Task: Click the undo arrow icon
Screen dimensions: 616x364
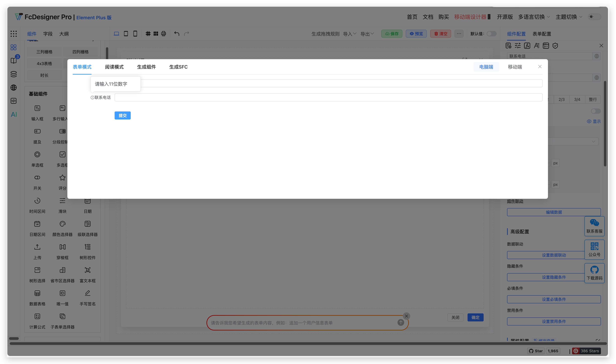Action: pyautogui.click(x=177, y=33)
